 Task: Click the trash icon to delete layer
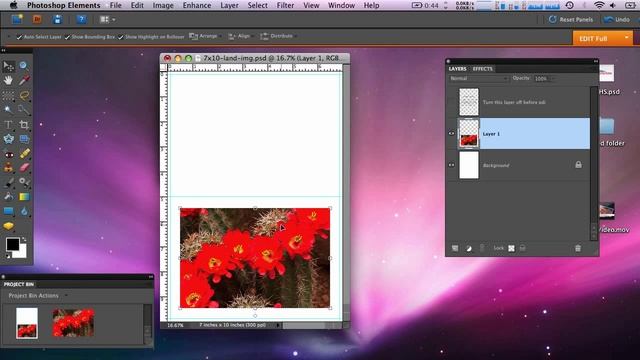[578, 248]
